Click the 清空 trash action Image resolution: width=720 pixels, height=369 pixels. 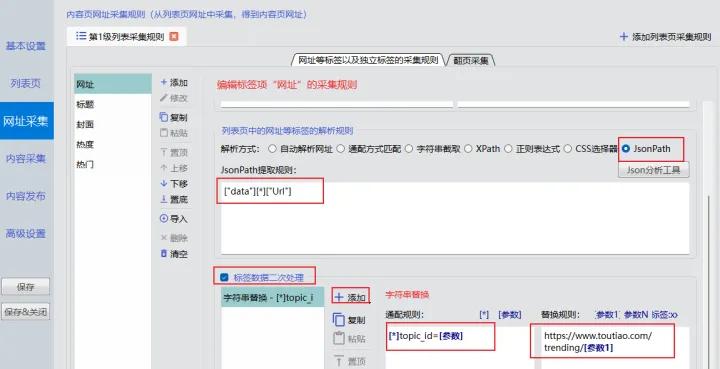click(x=174, y=254)
